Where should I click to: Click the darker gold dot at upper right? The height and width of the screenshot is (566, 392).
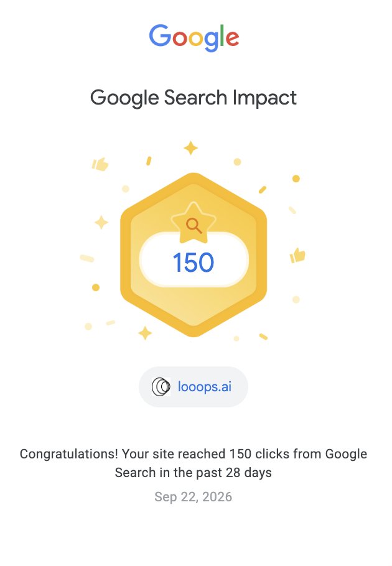296,179
